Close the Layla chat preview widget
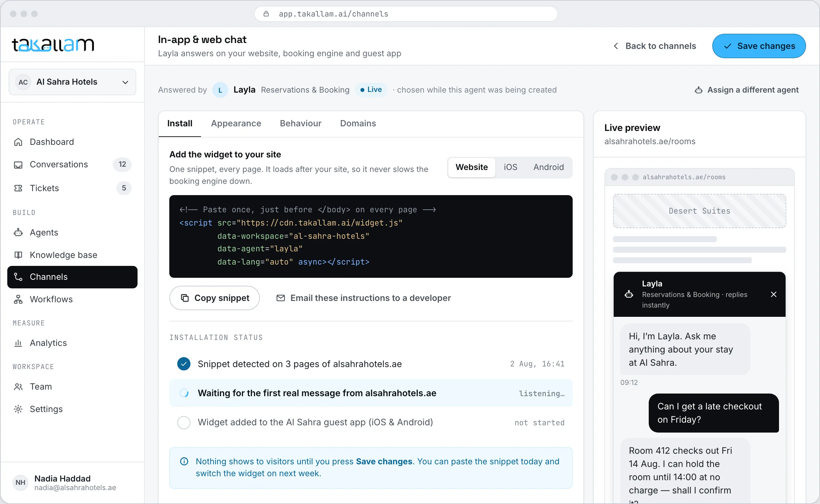Viewport: 820px width, 504px height. (774, 294)
